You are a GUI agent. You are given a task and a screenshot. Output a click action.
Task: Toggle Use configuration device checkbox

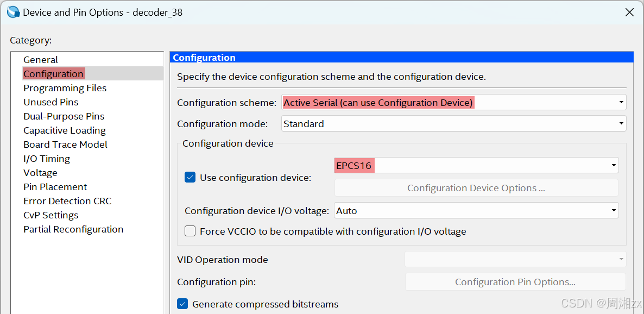click(190, 178)
